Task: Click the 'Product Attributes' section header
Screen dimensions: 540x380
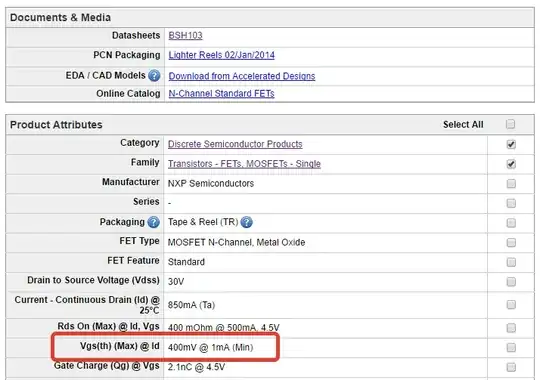Action: point(56,125)
